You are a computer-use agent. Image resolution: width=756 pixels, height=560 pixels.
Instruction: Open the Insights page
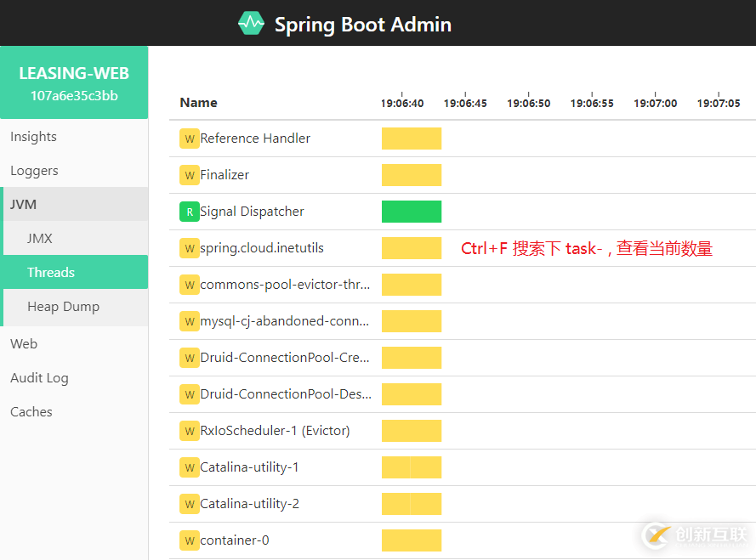coord(33,136)
